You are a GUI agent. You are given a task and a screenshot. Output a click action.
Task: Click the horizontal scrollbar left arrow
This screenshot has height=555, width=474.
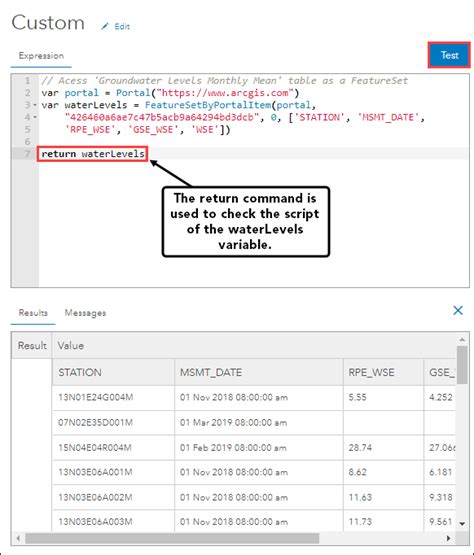(x=18, y=538)
